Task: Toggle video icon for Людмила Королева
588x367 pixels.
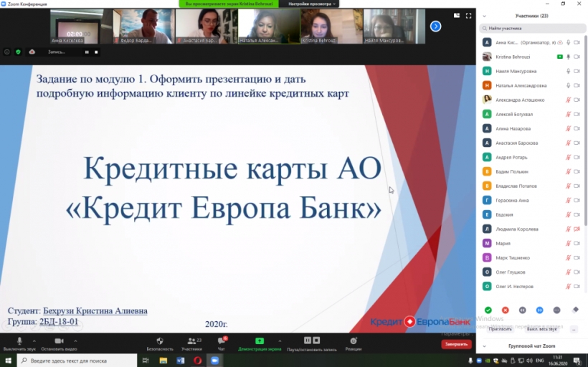Action: 577,229
